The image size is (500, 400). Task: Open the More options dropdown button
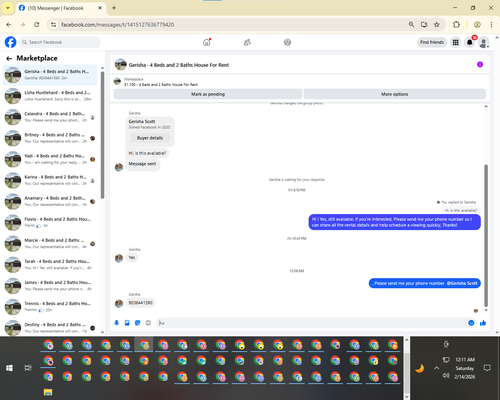click(395, 94)
